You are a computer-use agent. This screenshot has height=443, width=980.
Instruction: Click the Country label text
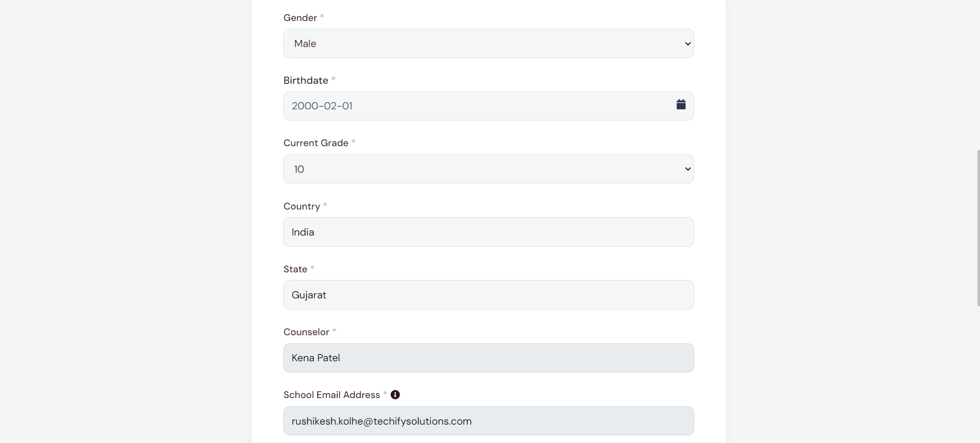point(302,206)
